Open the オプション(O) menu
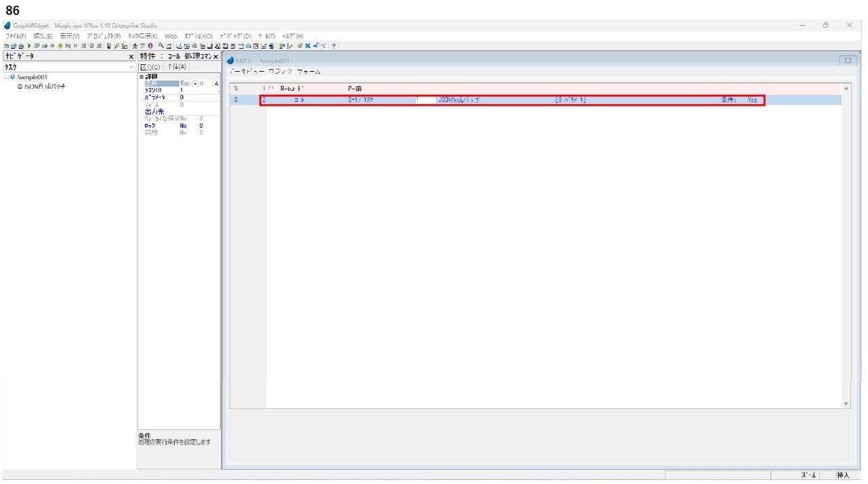This screenshot has height=484, width=868. coord(198,36)
